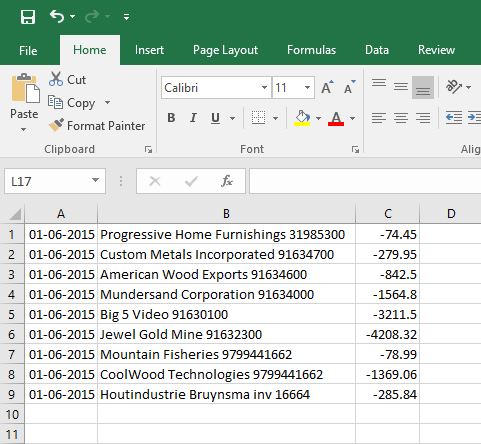This screenshot has width=481, height=444.
Task: Open the Review tab
Action: coord(436,50)
